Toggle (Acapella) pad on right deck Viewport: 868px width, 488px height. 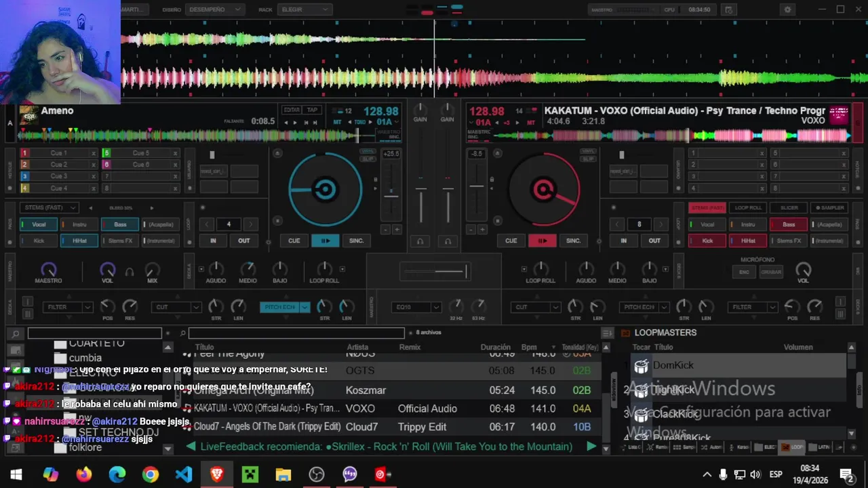tap(829, 224)
